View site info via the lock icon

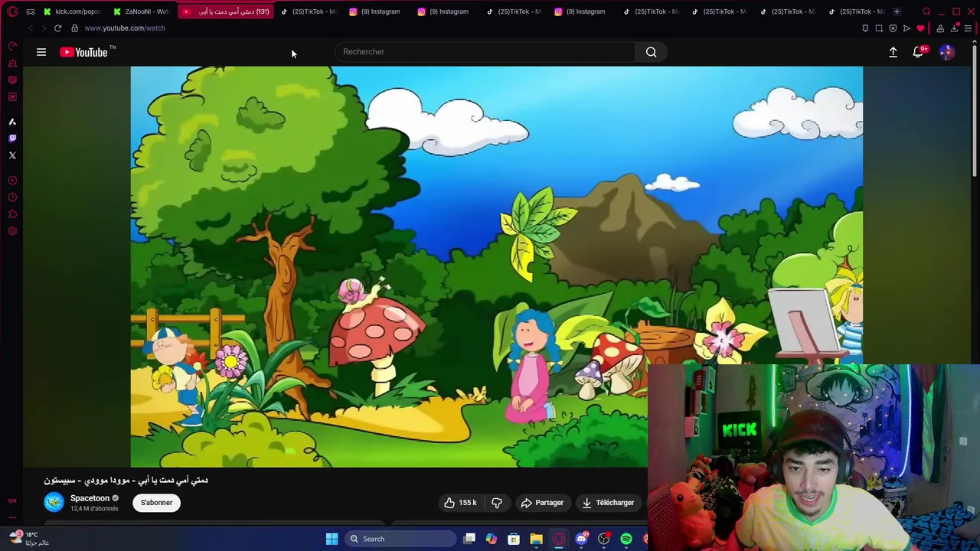(x=74, y=28)
